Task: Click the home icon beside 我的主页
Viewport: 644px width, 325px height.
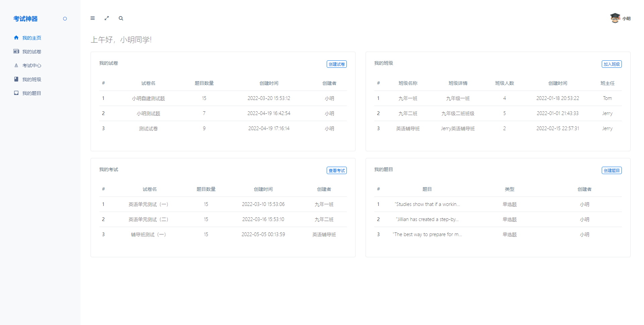Action: click(16, 38)
